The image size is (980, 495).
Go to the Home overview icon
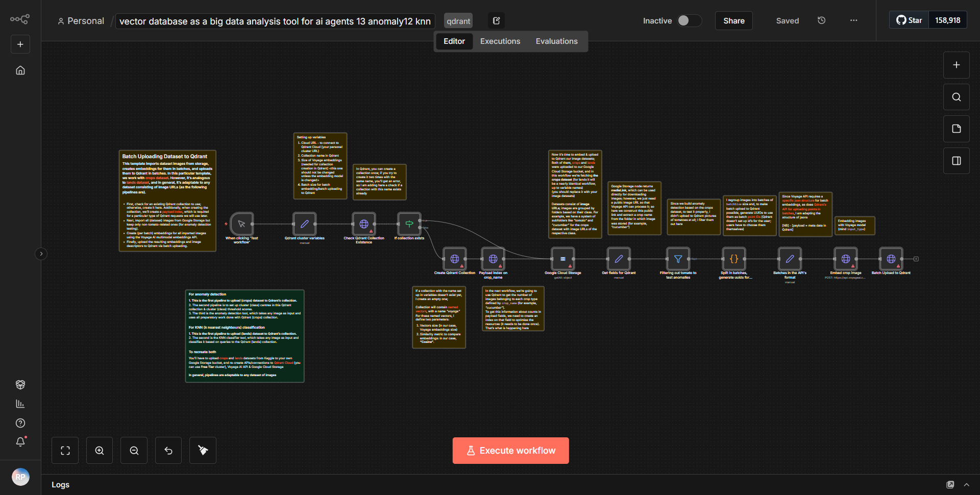coord(20,70)
